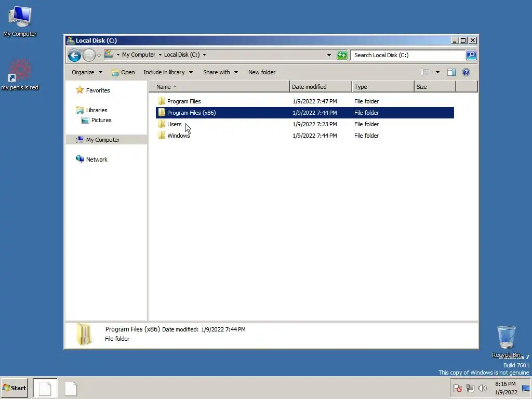Click the 1/9/2022 7:47 PM date cell

tap(314, 101)
